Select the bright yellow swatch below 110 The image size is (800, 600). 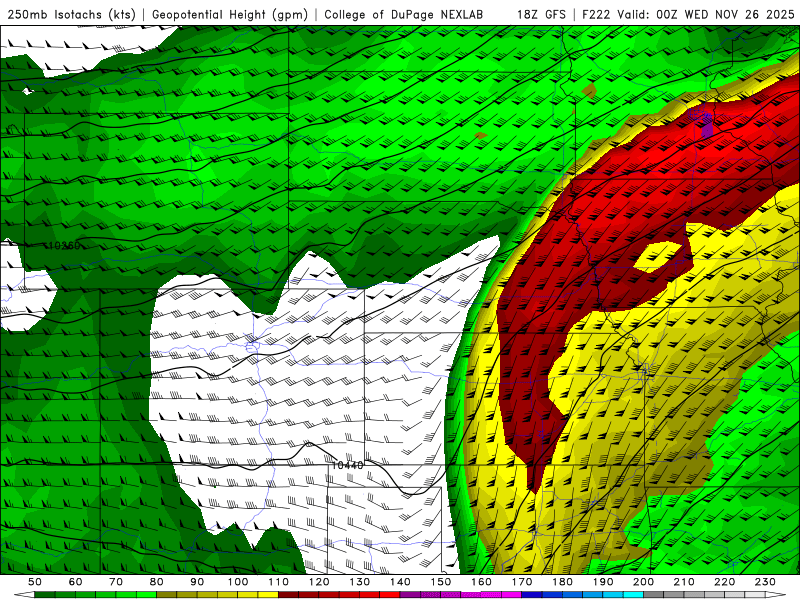point(268,595)
